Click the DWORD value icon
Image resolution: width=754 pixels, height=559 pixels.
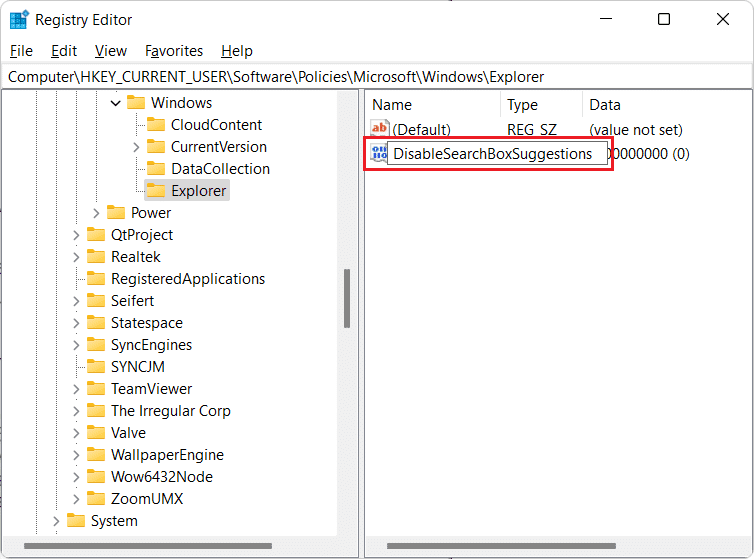(x=379, y=153)
